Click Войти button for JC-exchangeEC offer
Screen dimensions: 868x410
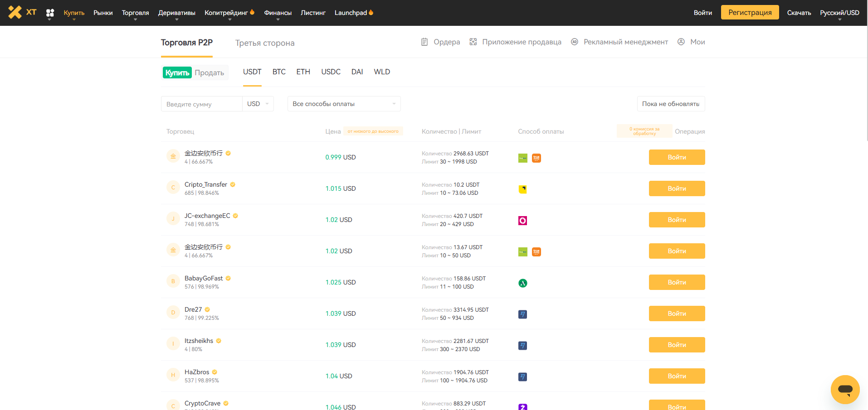click(677, 220)
